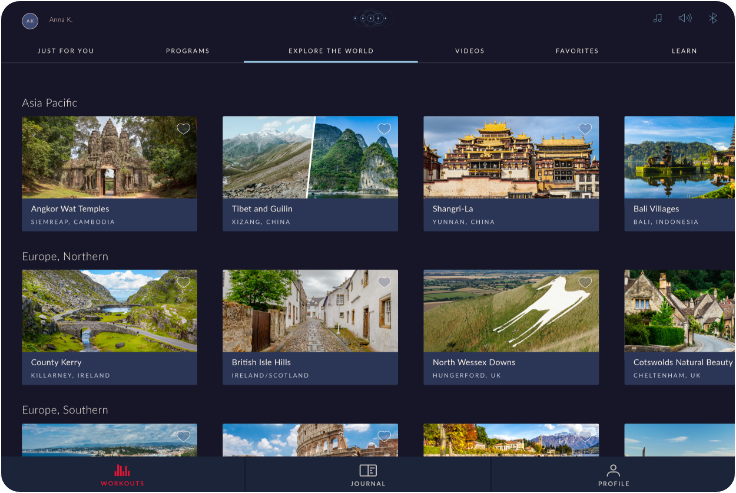Open Cotswolds Natural Beauty workout
The height and width of the screenshot is (493, 736).
680,311
